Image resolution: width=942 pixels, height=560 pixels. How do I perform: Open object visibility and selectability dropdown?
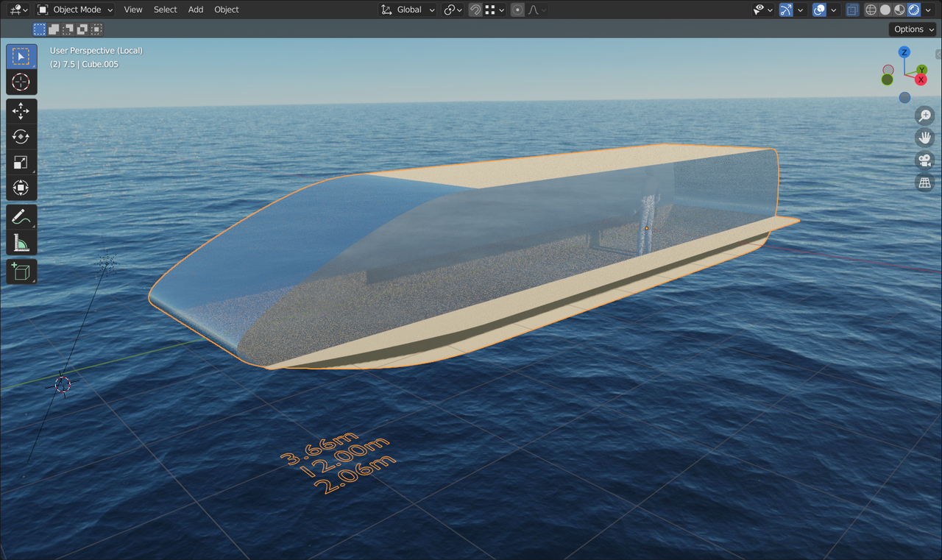[x=763, y=10]
